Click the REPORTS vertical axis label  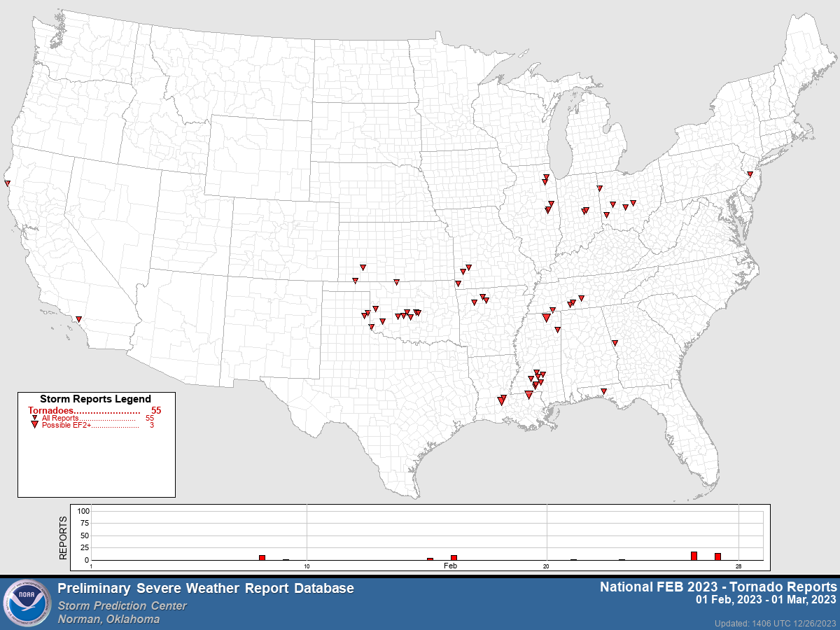63,537
